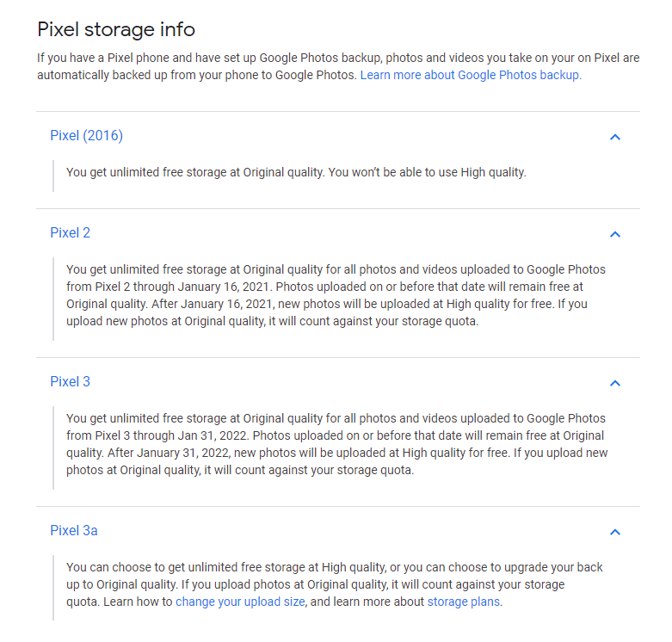Follow the storage plans link

pyautogui.click(x=463, y=602)
